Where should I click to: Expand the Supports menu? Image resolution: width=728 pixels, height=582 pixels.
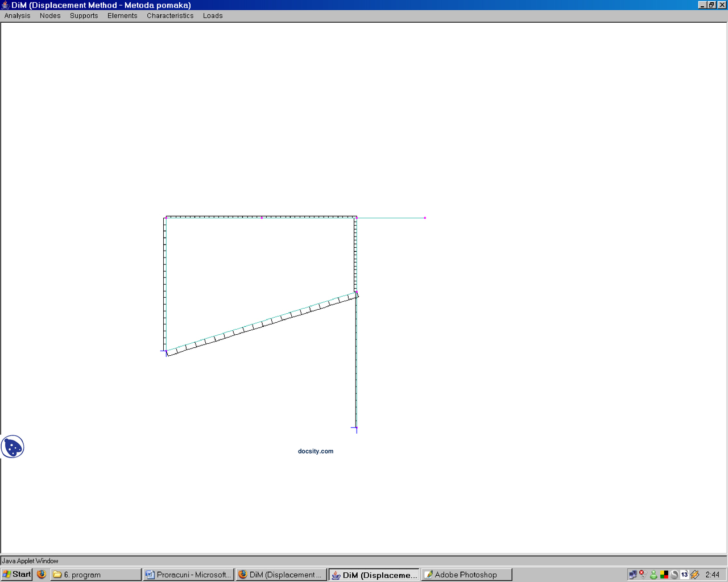(x=84, y=16)
